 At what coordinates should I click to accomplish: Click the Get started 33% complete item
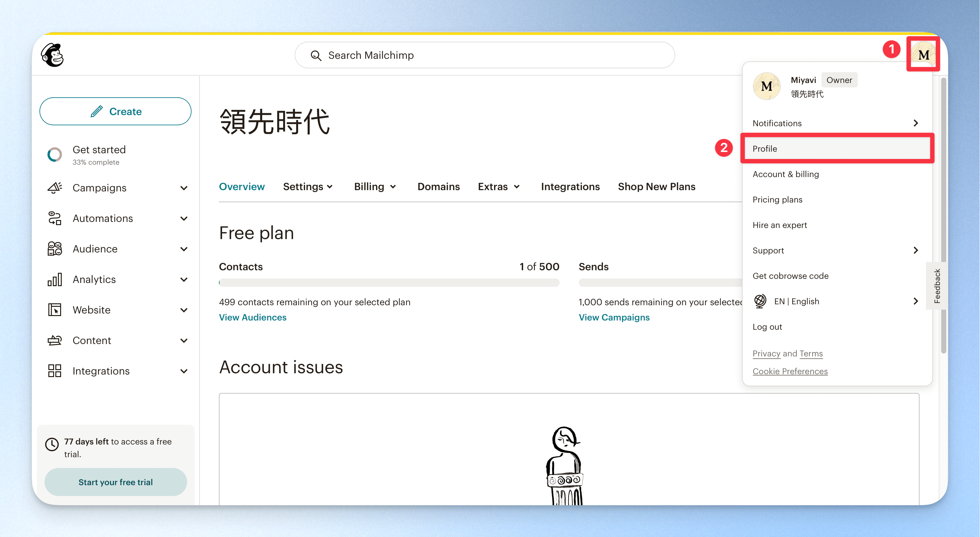click(115, 155)
